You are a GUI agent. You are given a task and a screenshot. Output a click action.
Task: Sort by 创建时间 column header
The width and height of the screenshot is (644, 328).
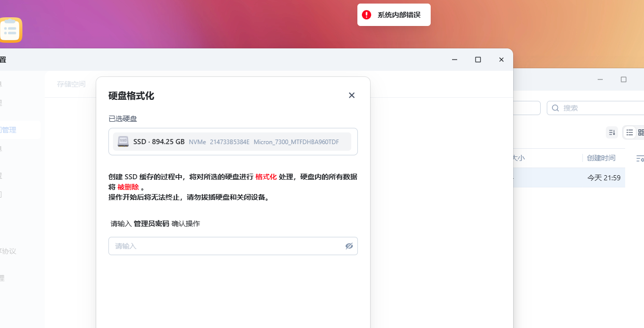pos(601,158)
